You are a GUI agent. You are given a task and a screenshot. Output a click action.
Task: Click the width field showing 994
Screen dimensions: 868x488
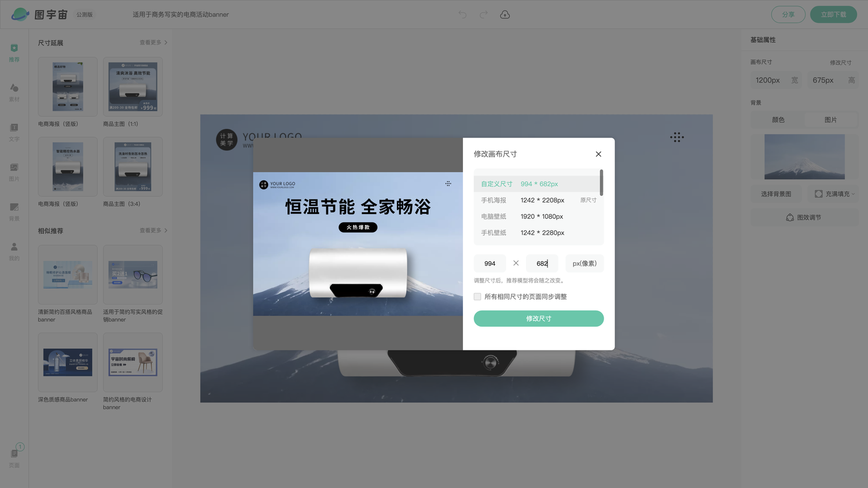pyautogui.click(x=490, y=263)
